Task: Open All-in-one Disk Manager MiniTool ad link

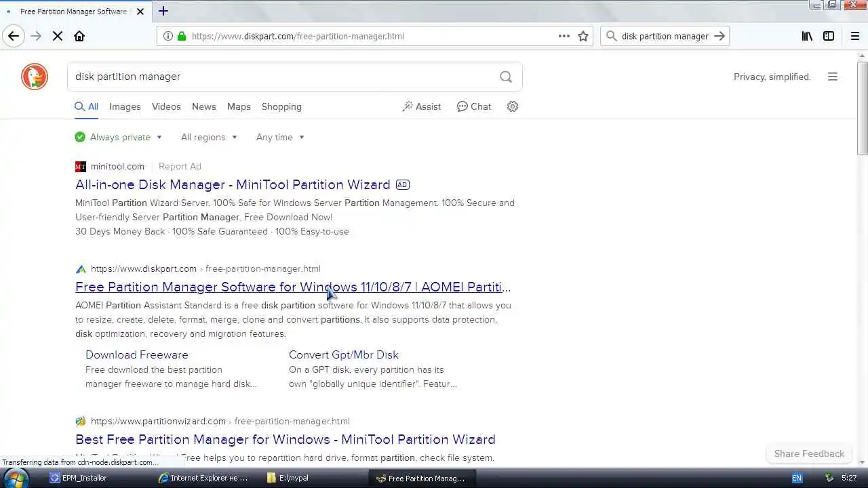Action: (233, 184)
